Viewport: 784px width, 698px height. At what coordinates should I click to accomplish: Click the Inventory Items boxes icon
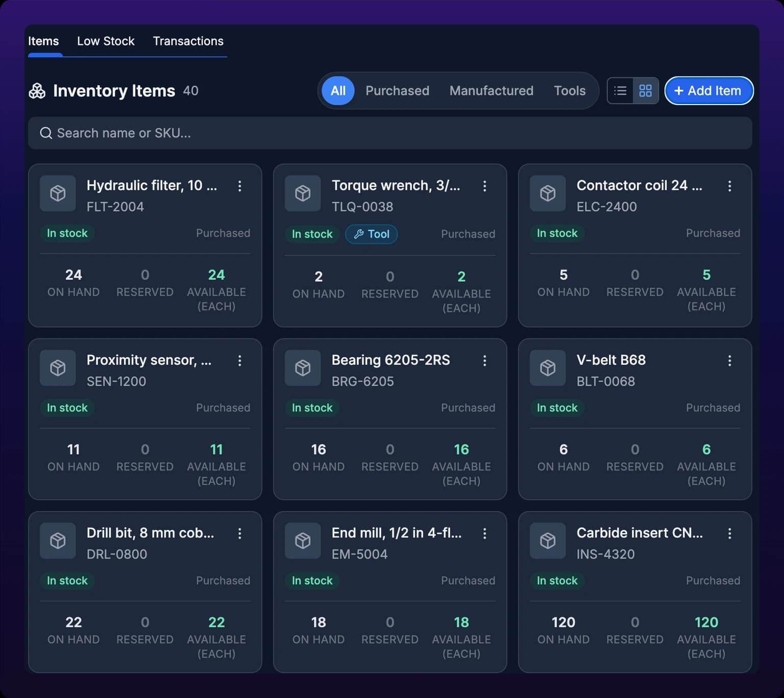pyautogui.click(x=37, y=91)
